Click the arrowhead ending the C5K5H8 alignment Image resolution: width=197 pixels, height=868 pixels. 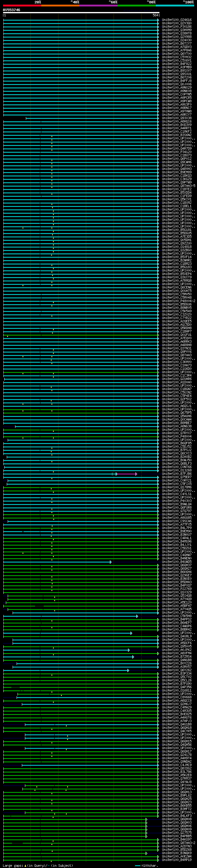click(x=137, y=616)
